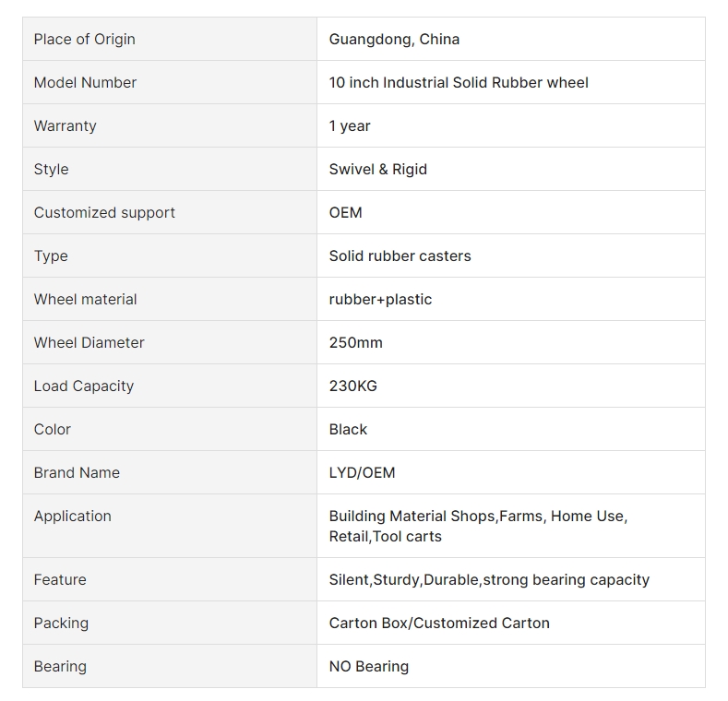Click the Warranty 1 year value
The height and width of the screenshot is (701, 728).
350,125
